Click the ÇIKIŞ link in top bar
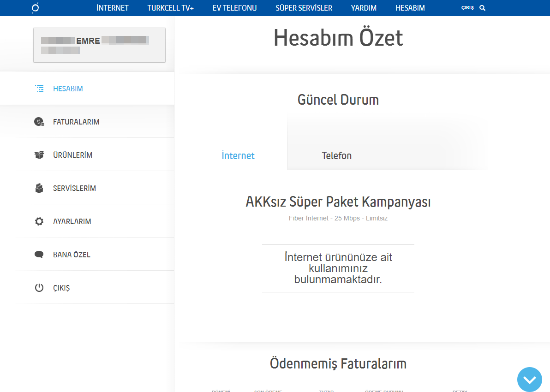This screenshot has width=550, height=392. (x=467, y=8)
